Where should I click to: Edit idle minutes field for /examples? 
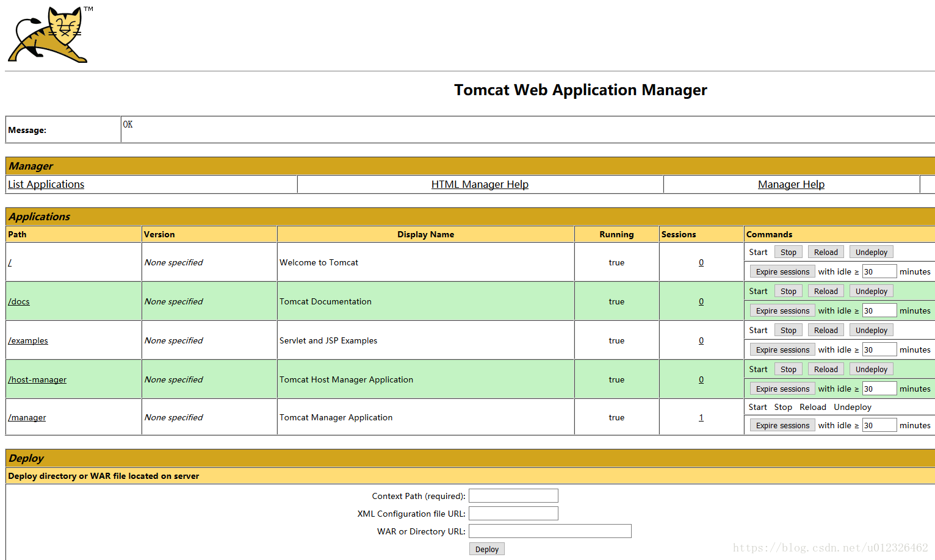pyautogui.click(x=879, y=350)
